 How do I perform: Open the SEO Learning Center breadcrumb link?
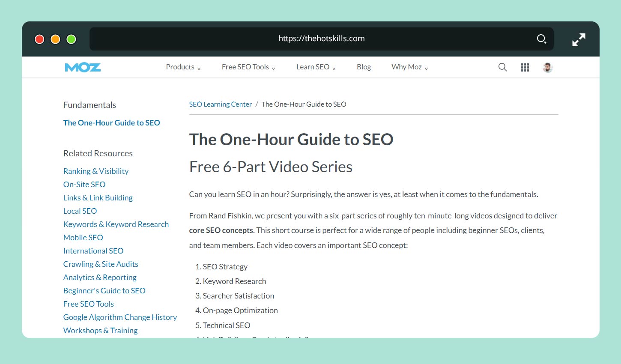[220, 104]
